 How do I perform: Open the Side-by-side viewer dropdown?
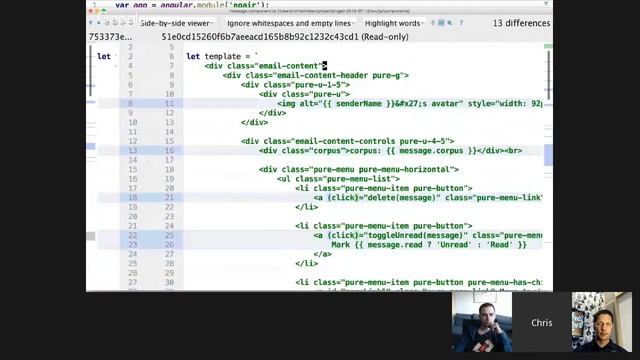(177, 23)
